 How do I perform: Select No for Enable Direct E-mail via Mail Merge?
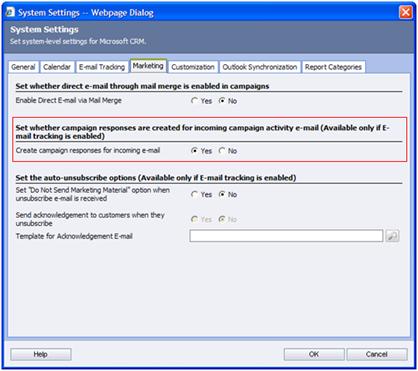click(x=222, y=100)
